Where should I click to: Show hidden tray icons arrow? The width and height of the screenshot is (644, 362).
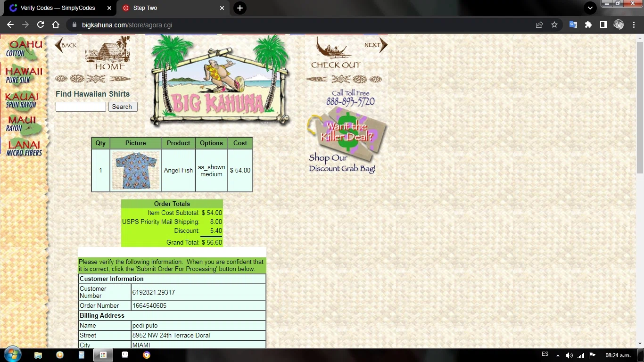pyautogui.click(x=558, y=355)
